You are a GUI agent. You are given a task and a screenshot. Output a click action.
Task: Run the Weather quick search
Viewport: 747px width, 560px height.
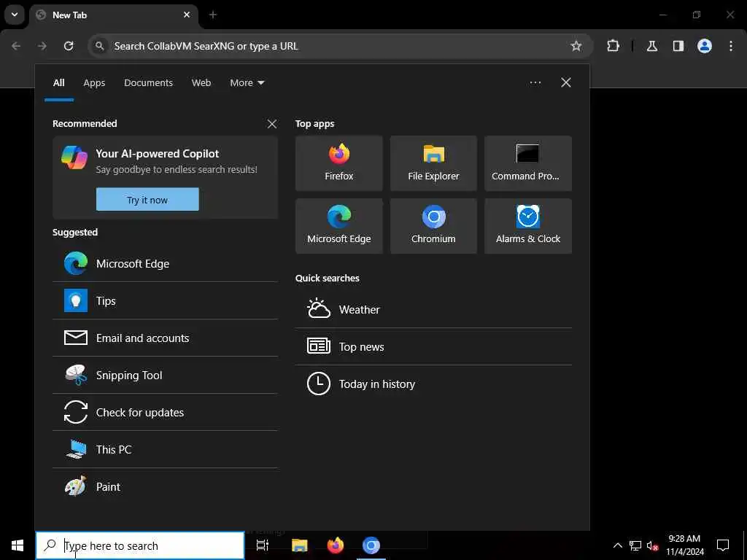tap(433, 309)
